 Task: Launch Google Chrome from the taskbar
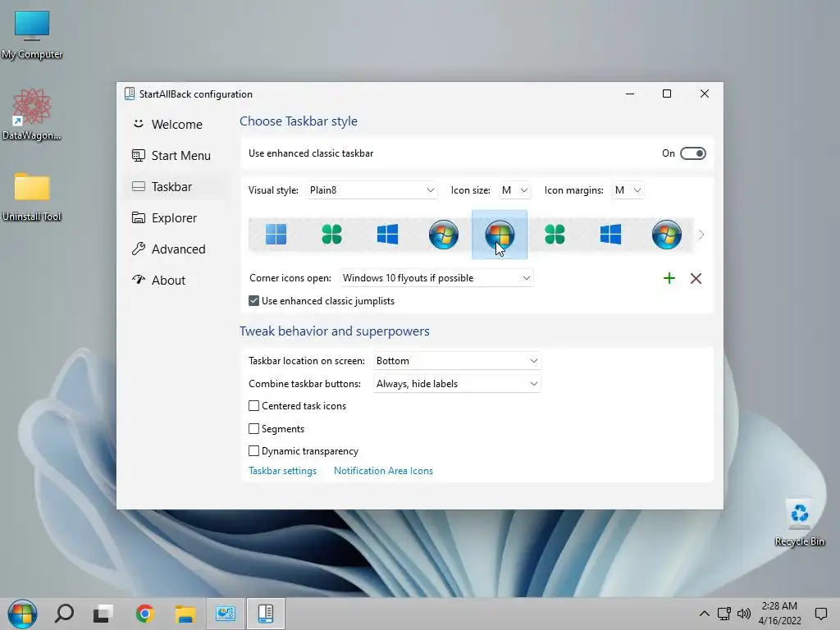144,614
